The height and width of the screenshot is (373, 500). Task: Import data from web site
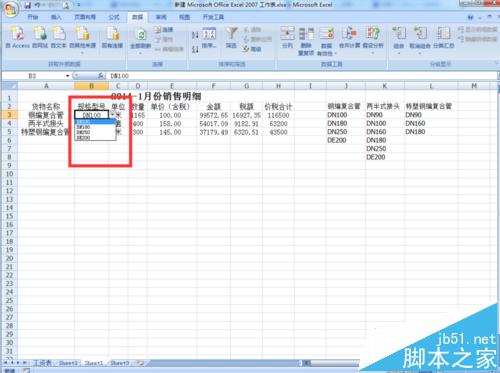pyautogui.click(x=40, y=37)
